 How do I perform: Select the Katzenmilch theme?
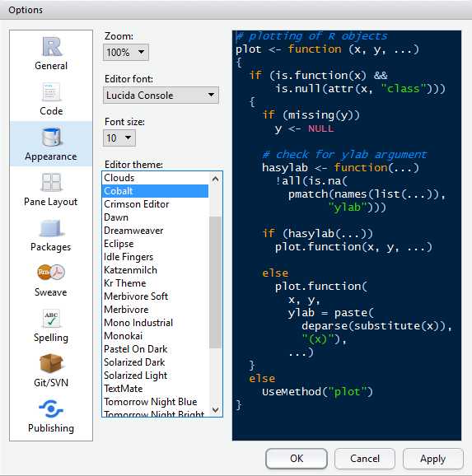pyautogui.click(x=155, y=270)
